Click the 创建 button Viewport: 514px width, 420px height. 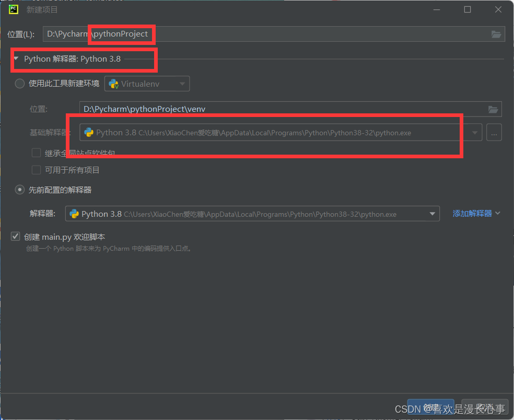point(431,407)
